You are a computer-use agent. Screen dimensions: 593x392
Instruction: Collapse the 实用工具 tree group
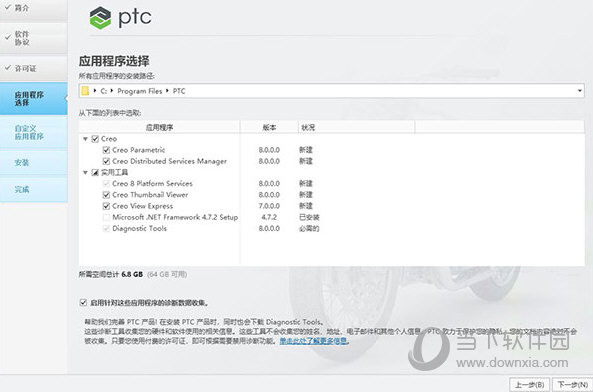85,172
